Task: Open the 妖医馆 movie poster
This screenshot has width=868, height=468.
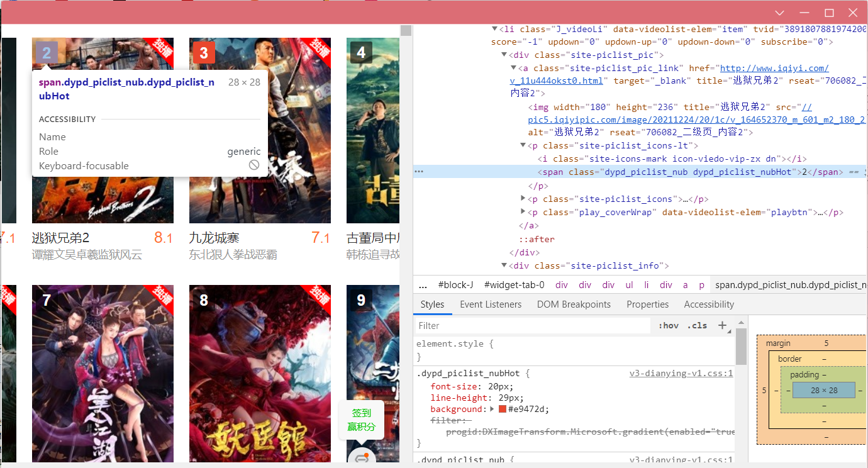Action: [x=260, y=374]
